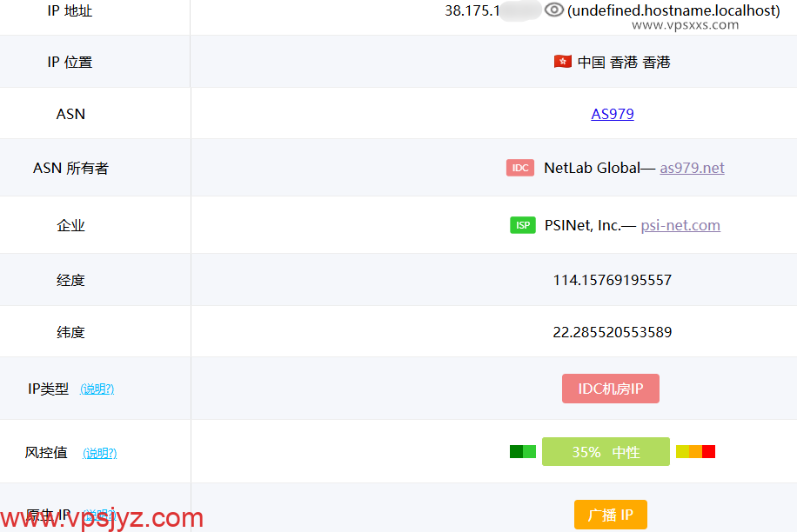The height and width of the screenshot is (532, 797).
Task: Open the AS979 link
Action: pyautogui.click(x=613, y=114)
